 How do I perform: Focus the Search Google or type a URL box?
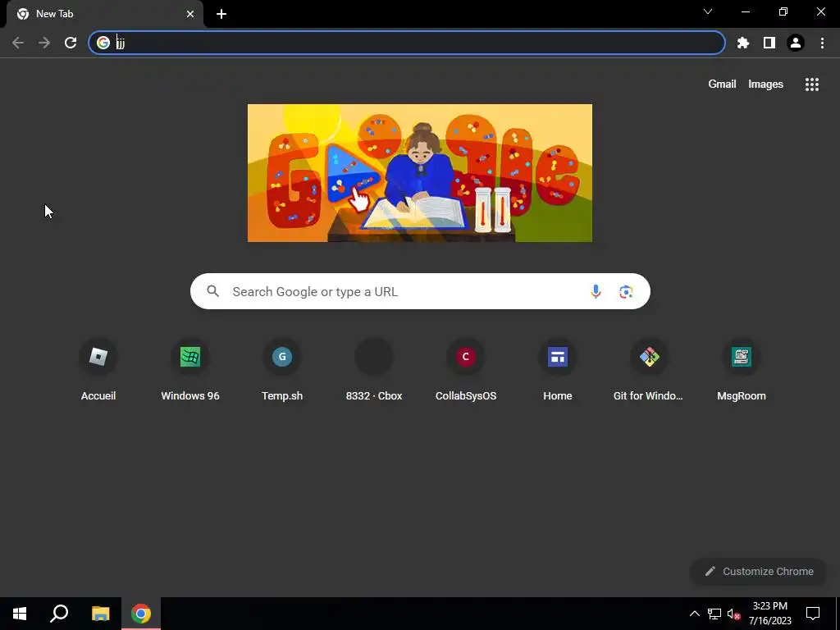(420, 291)
